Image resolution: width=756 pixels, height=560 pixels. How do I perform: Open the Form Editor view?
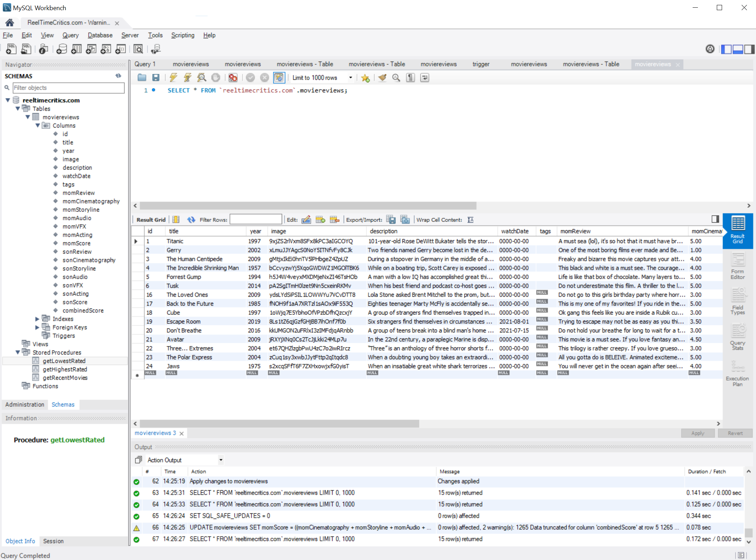[738, 266]
